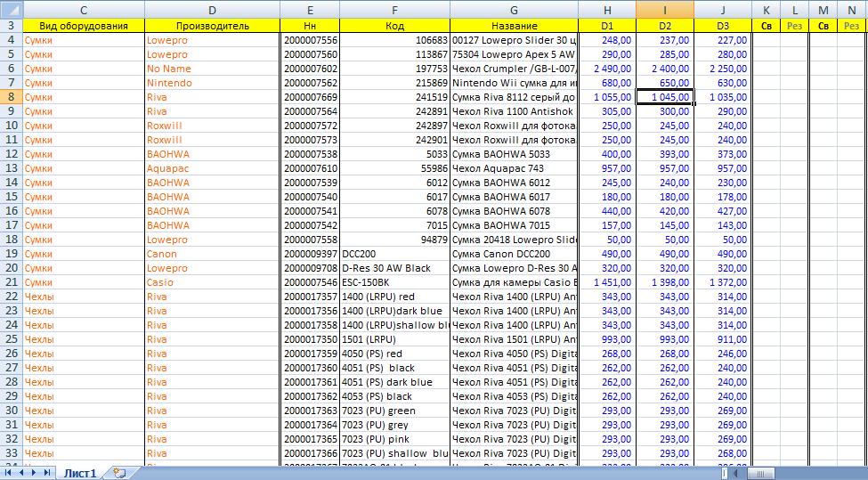Click 'Вид оборудования' header cell
This screenshot has width=868, height=480.
pyautogui.click(x=84, y=26)
